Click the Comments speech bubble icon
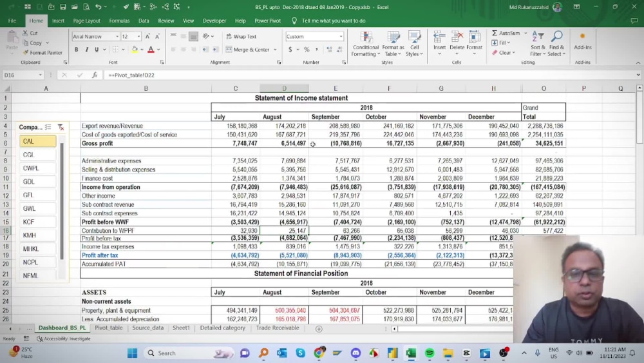This screenshot has height=363, width=644. tap(634, 21)
